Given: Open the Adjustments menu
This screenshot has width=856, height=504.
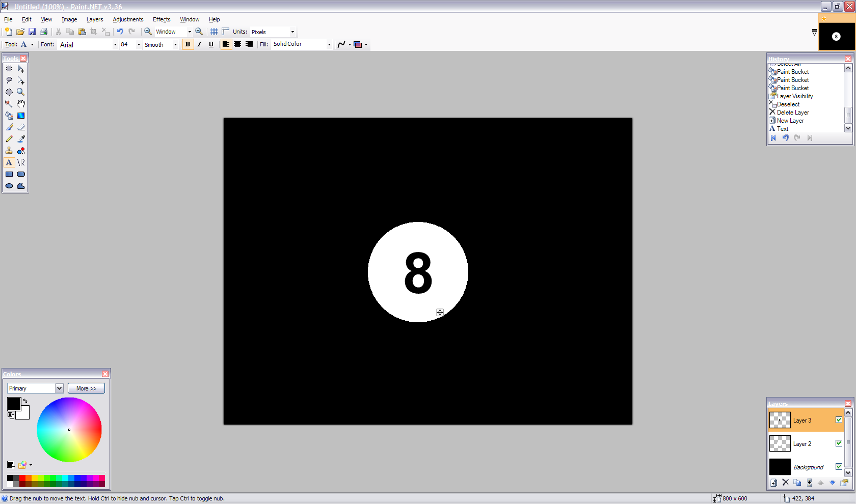Looking at the screenshot, I should [x=128, y=19].
